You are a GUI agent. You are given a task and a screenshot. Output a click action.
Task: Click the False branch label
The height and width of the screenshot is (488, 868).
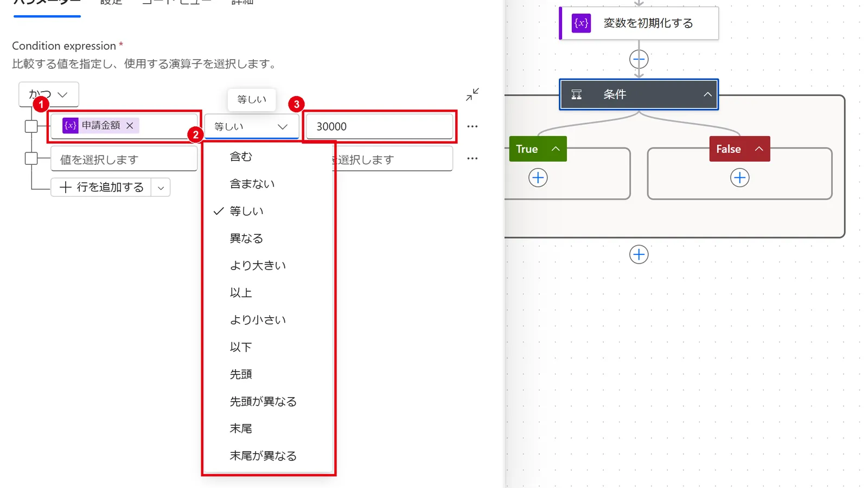tap(729, 149)
